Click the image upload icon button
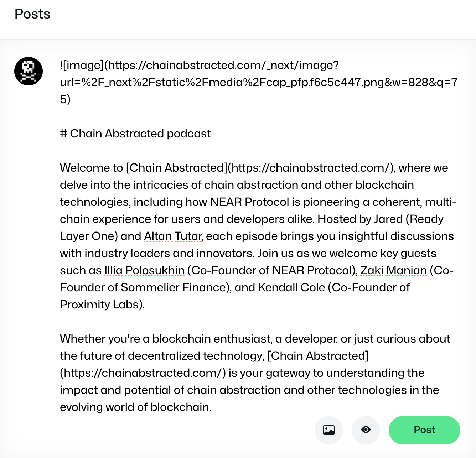 click(x=328, y=430)
